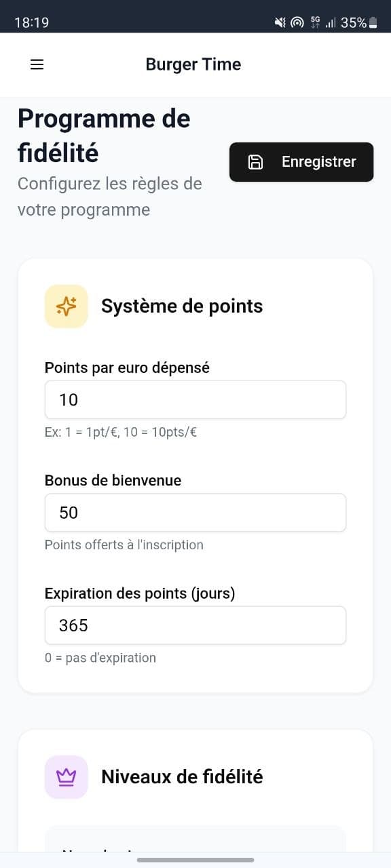
Task: Click the 5G network indicator
Action: click(x=314, y=22)
